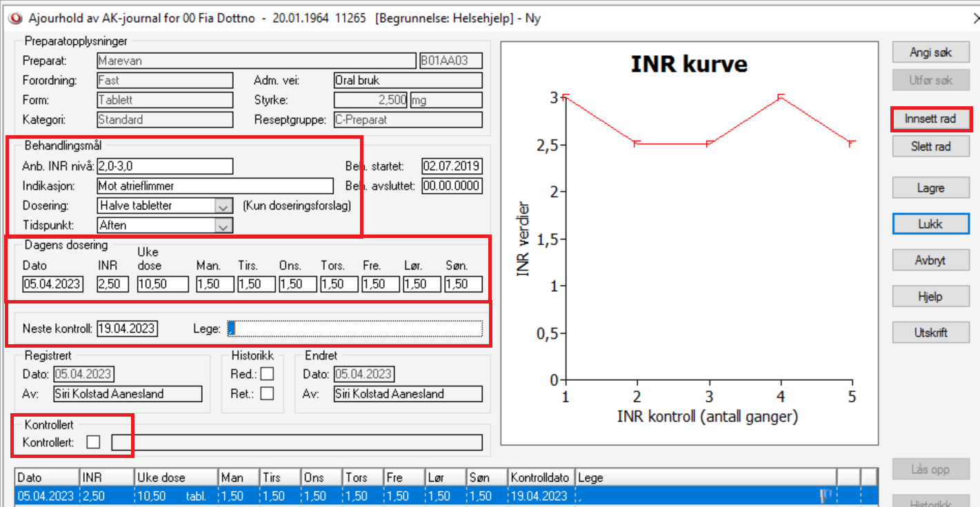Click the Anb. INR nivå field
980x507 pixels.
click(165, 166)
